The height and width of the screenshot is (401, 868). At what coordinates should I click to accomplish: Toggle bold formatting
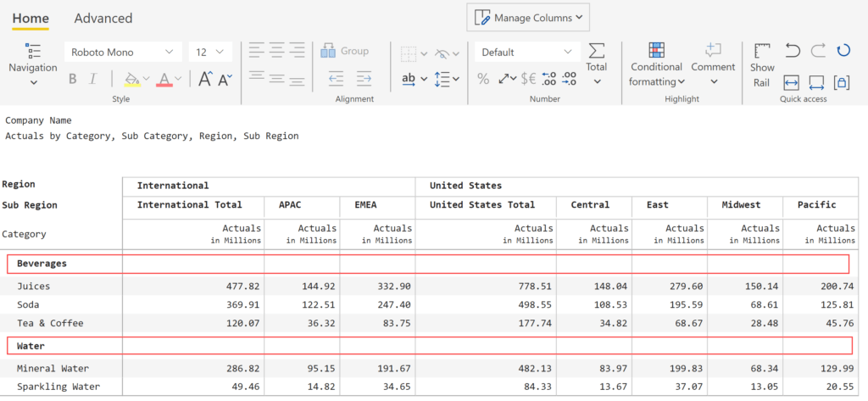coord(73,79)
